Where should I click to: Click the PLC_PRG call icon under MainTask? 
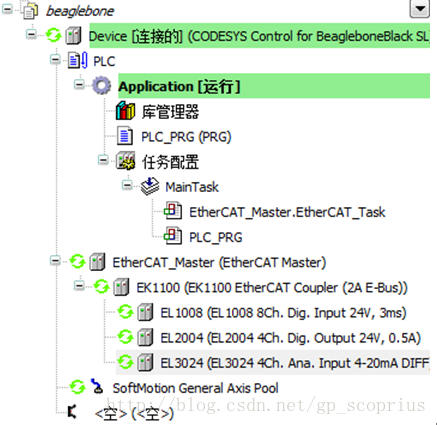173,236
